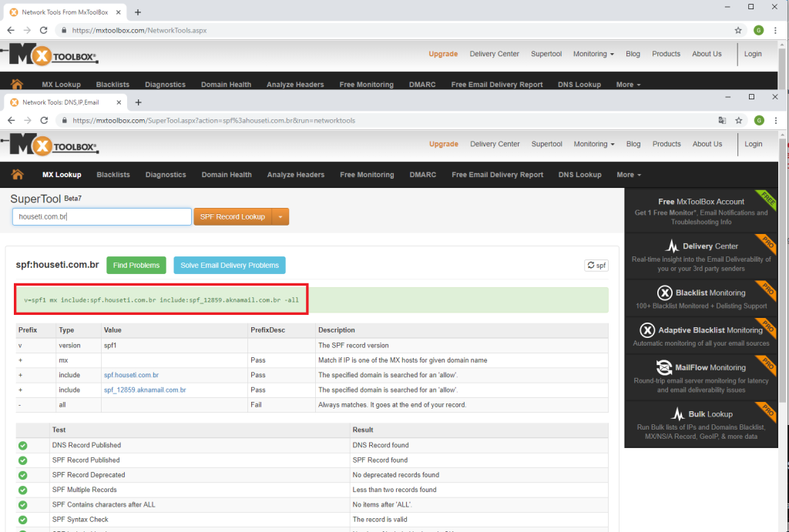Open the front Chrome three-dot menu
Screen dimensions: 789x532
click(x=775, y=120)
